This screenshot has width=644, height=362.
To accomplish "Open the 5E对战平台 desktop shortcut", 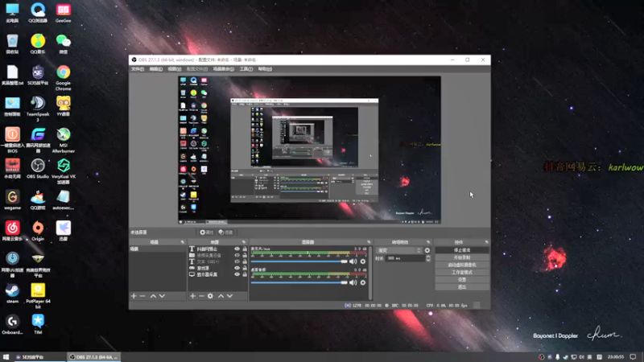I will 38,75.
